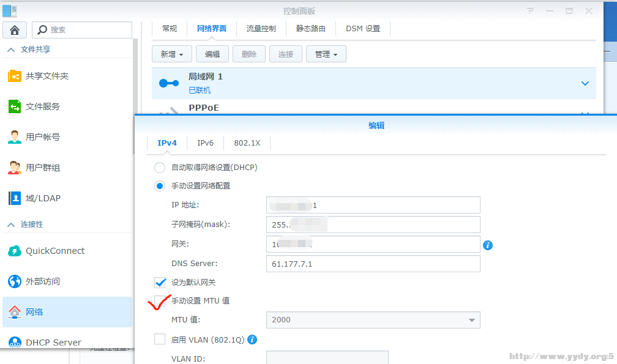This screenshot has width=617, height=364.
Task: Select the IPv6 tab in edit dialog
Action: 206,143
